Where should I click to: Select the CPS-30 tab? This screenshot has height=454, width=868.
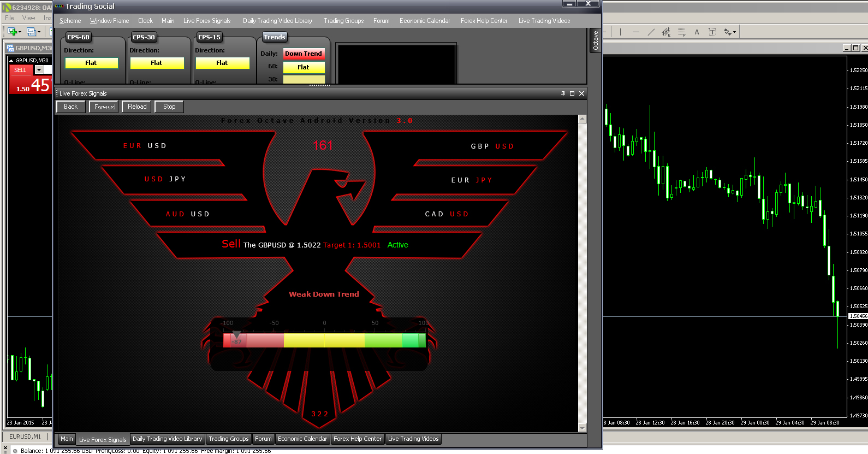144,37
